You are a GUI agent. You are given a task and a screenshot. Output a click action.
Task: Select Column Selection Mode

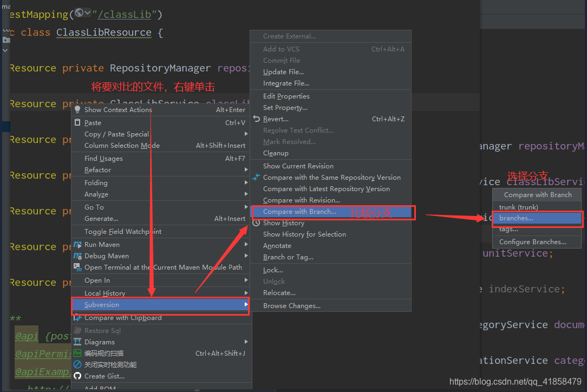pos(161,145)
